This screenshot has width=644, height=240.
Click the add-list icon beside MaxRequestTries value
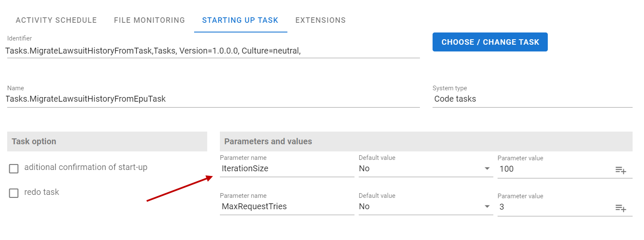pyautogui.click(x=620, y=208)
